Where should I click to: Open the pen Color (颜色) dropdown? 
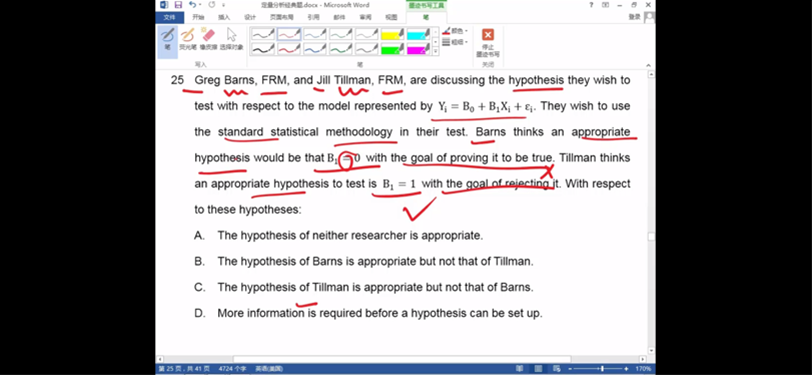pos(455,31)
